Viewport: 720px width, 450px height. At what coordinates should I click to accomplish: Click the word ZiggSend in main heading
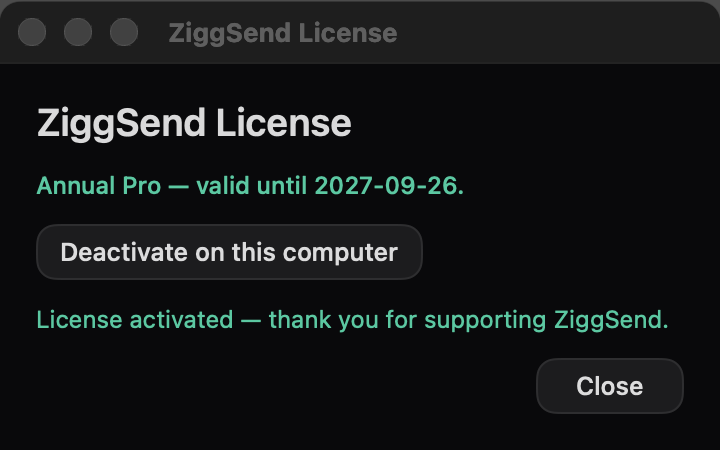coord(121,124)
